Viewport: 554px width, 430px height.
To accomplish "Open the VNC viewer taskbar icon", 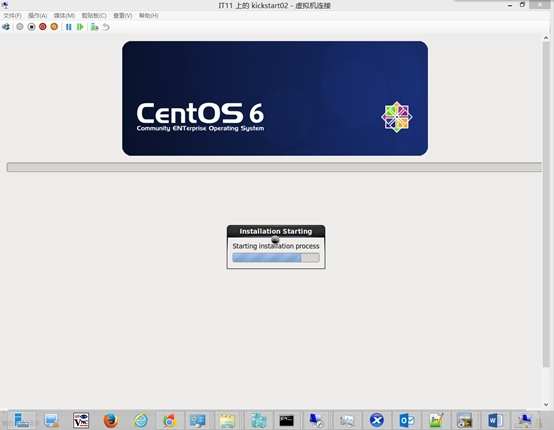I will tap(81, 420).
